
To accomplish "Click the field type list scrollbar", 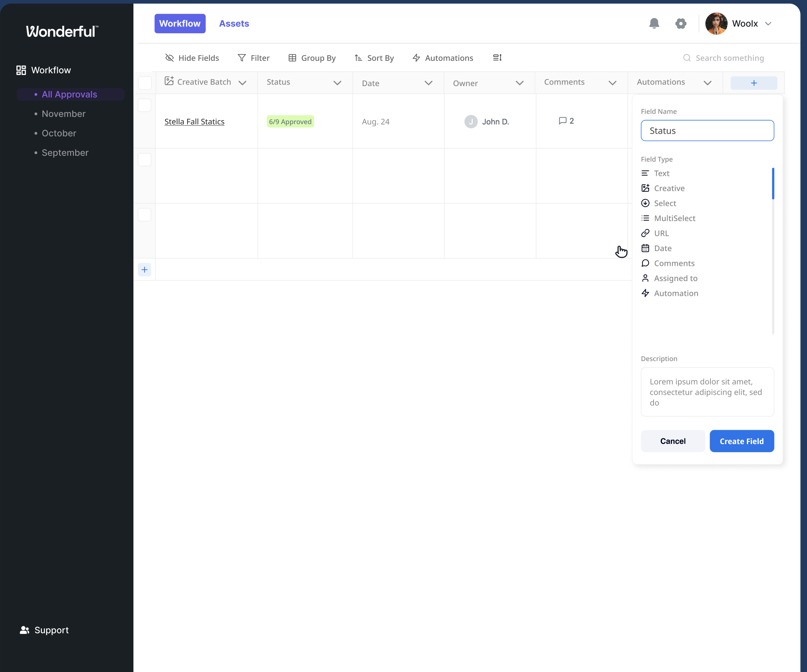I will (x=773, y=183).
